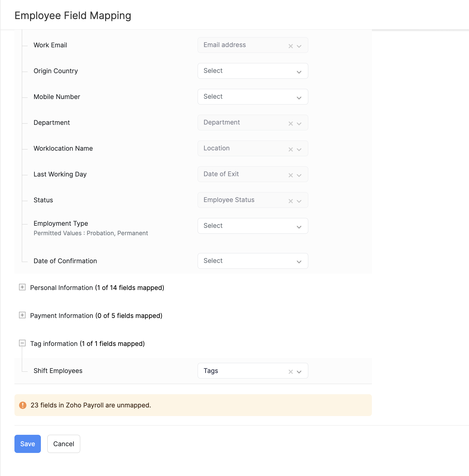The height and width of the screenshot is (476, 469).
Task: Open the Date of Confirmation dropdown
Action: click(253, 261)
